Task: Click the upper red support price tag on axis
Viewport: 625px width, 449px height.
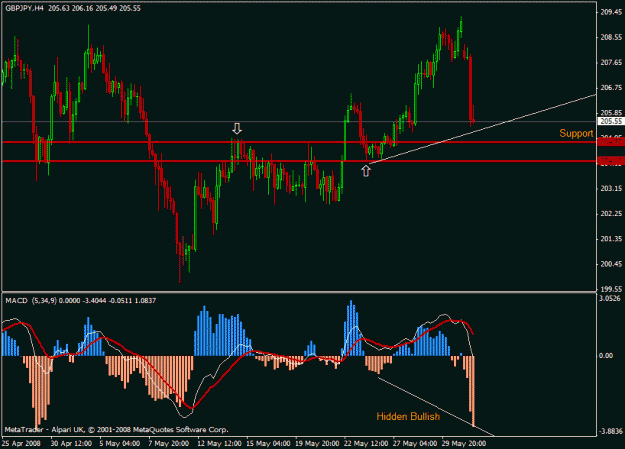Action: coord(611,142)
